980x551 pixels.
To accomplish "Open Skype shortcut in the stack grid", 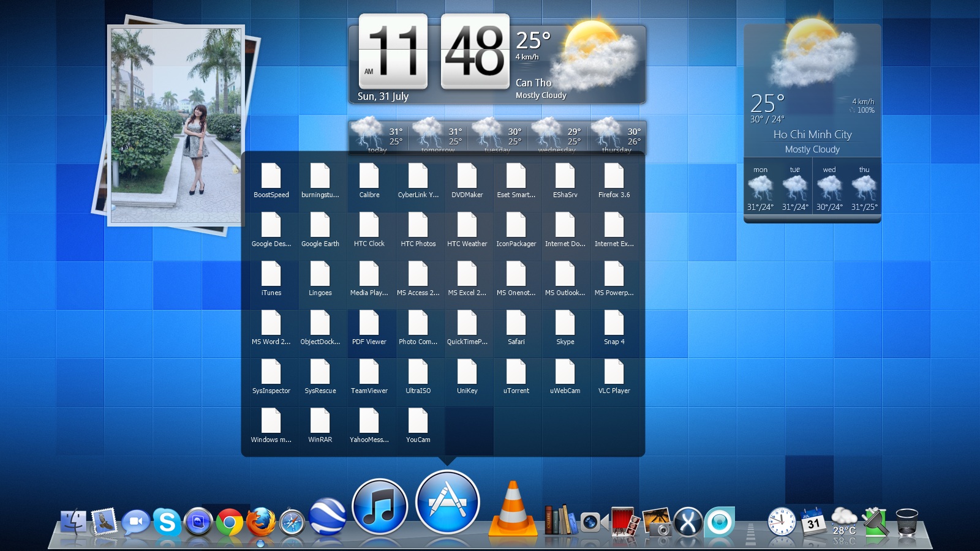I will 565,328.
